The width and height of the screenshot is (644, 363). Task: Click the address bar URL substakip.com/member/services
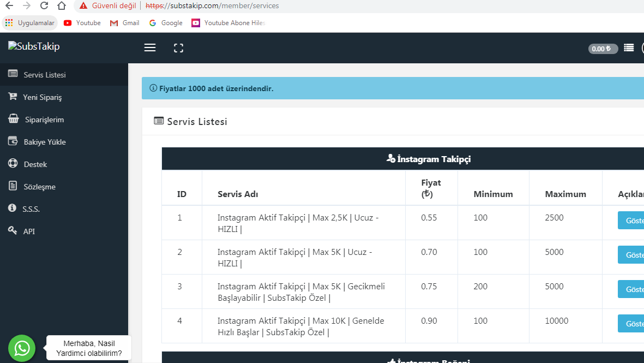212,6
